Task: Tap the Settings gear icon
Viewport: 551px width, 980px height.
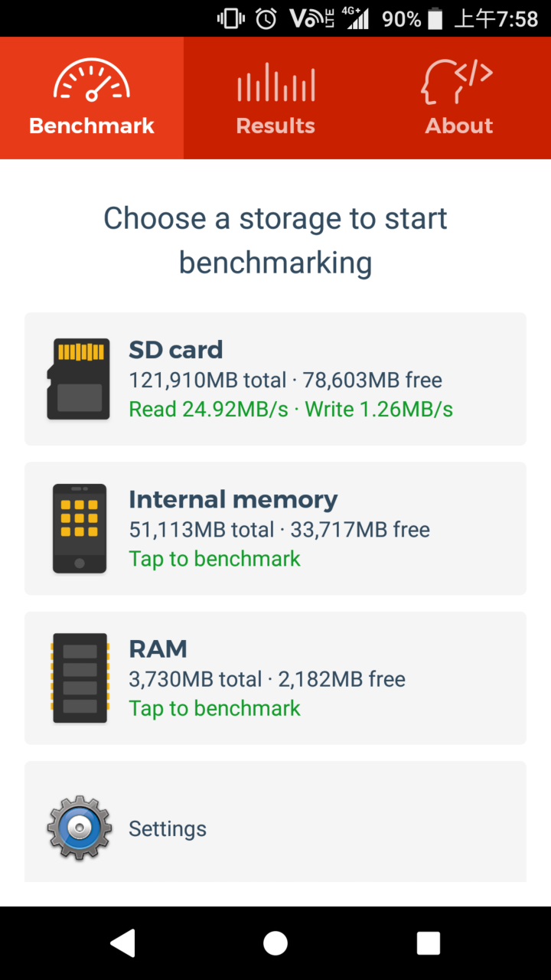Action: 79,828
